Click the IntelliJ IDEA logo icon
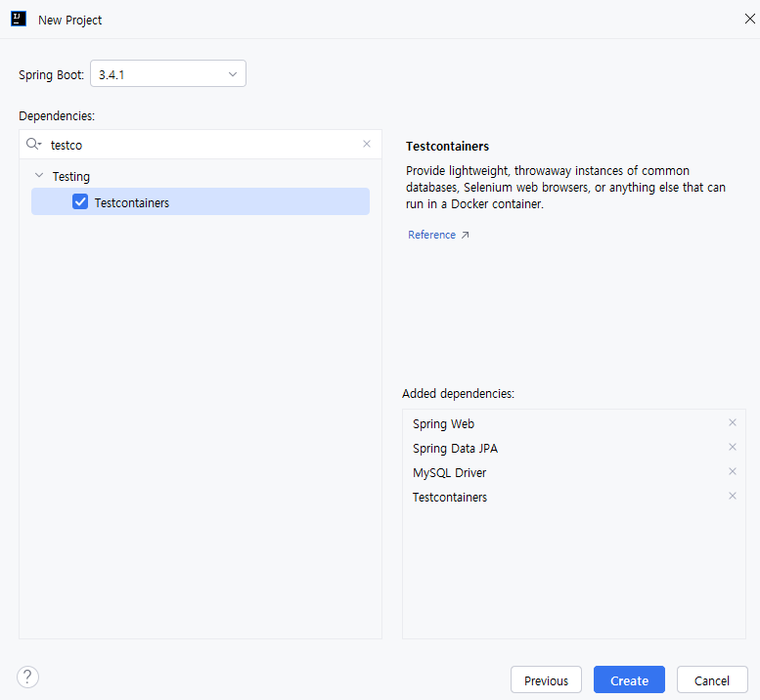The image size is (760, 700). 19,20
